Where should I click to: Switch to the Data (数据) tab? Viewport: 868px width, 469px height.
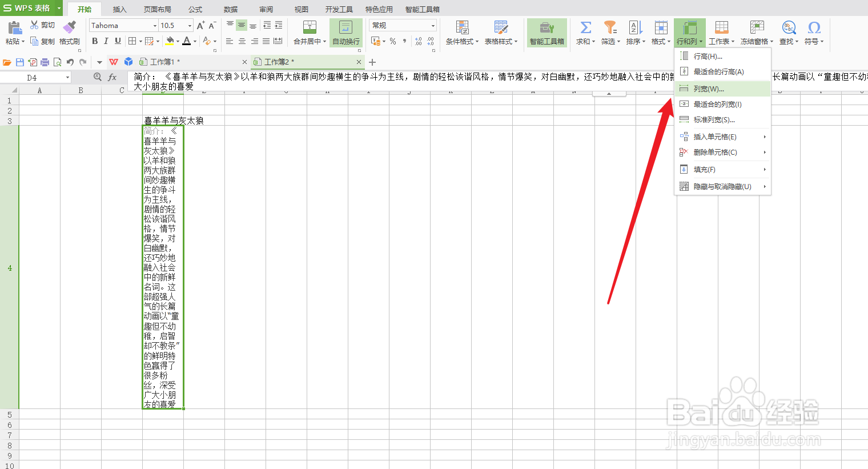tap(231, 9)
